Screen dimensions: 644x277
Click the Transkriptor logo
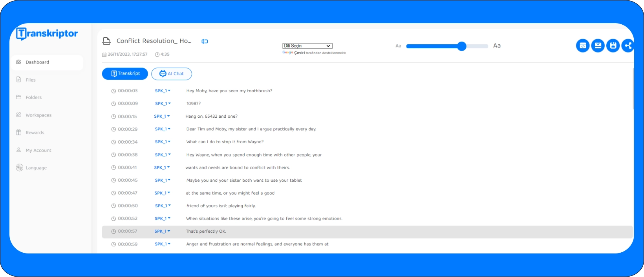pos(47,34)
